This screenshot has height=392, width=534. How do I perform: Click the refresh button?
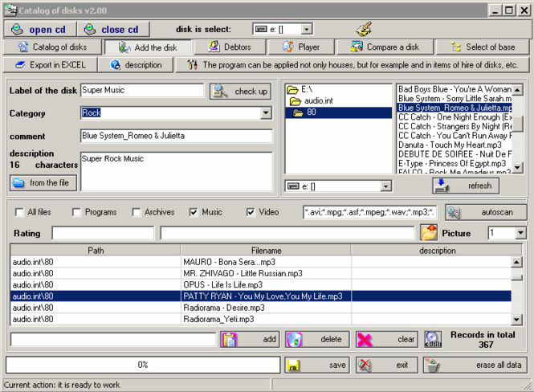pos(466,186)
